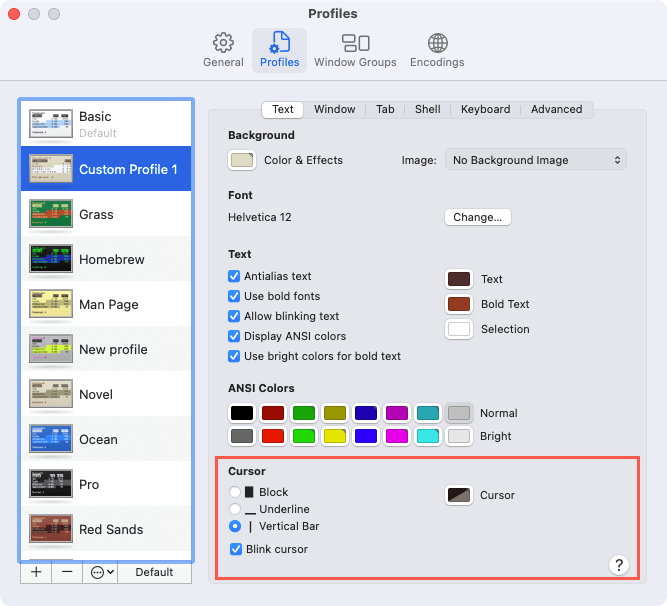
Task: Pick the Normal blue ANSI color
Action: [x=366, y=413]
